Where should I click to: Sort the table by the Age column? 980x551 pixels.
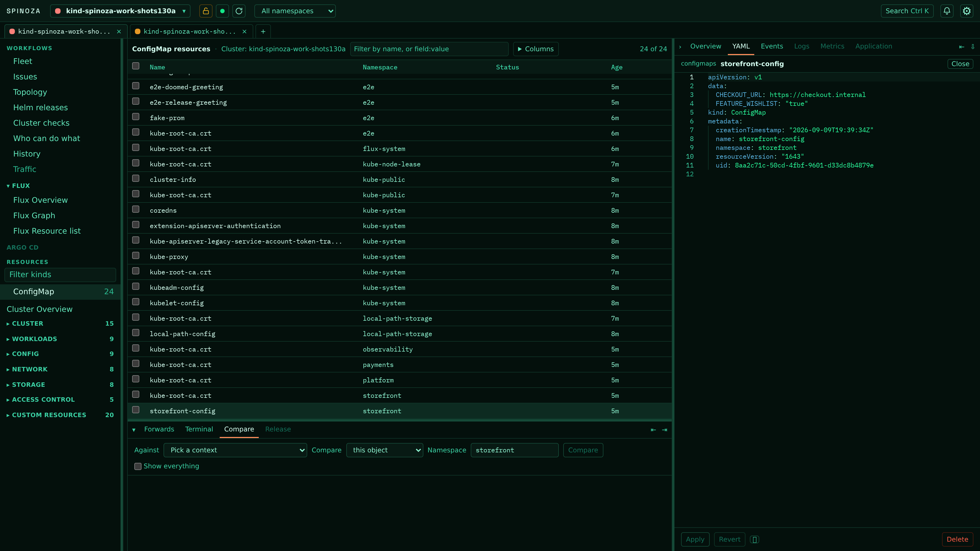(x=617, y=67)
